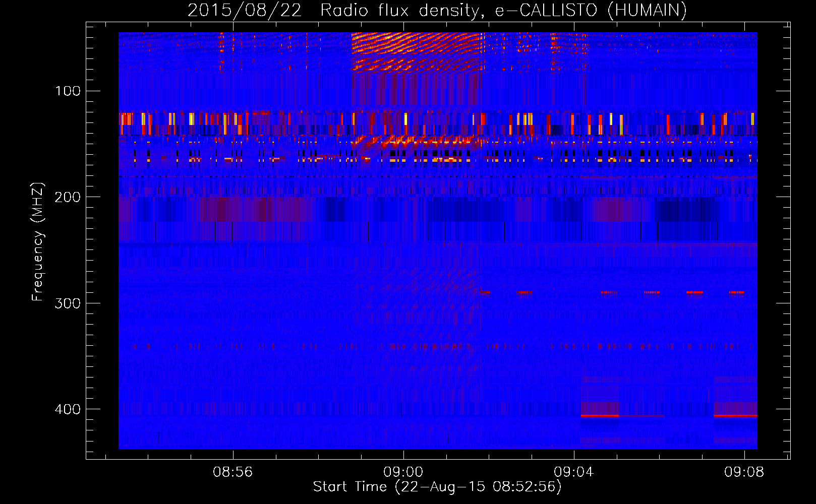Select the 'e-CALLISTO (HUMAIN)' title text
Screen dimensions: 816x504
tap(591, 11)
